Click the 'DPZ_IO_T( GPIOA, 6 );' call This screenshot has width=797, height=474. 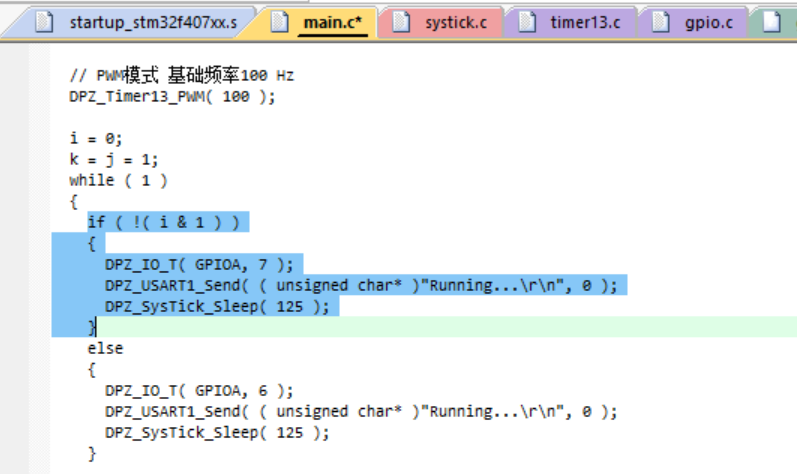point(199,390)
